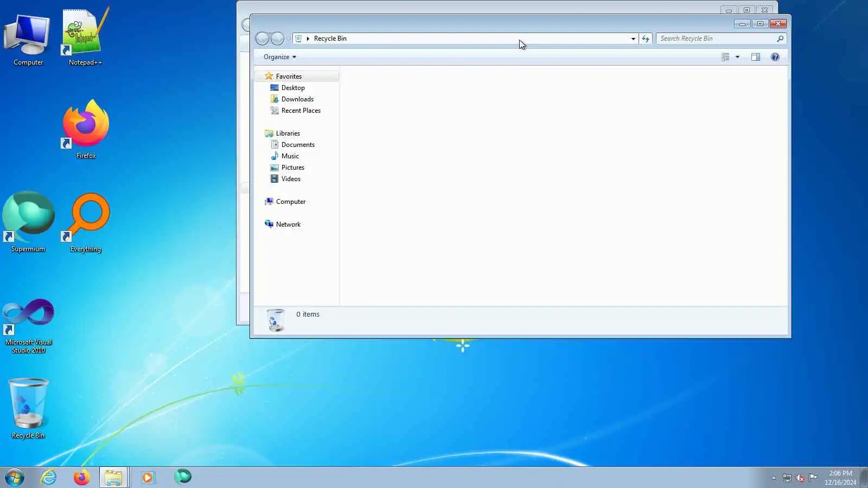
Task: Click the Recycle Bin breadcrumb label
Action: click(x=330, y=38)
